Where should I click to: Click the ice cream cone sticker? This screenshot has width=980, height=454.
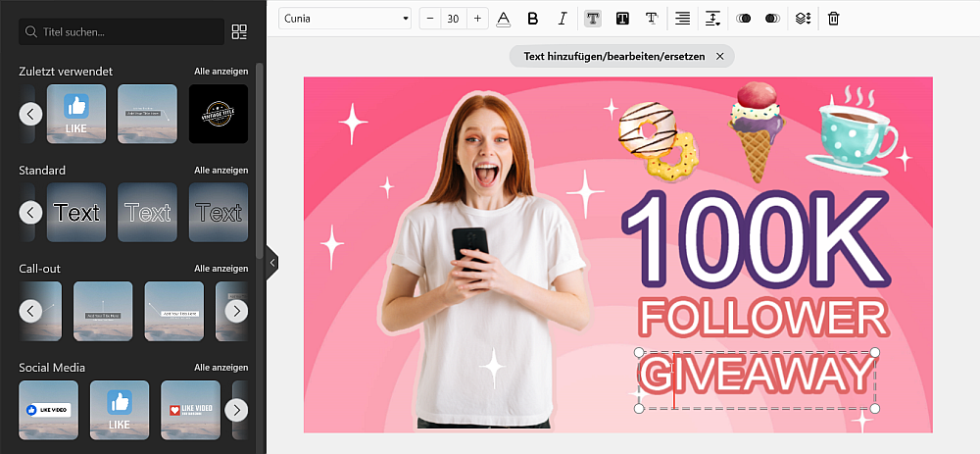point(757,131)
